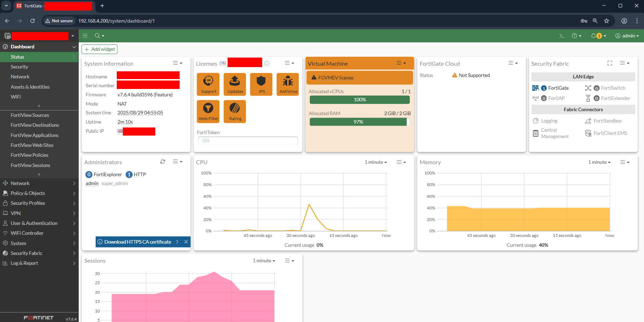Open the VDOM selector dropdown in sidebar
Screen dimensions: 644x322
[x=73, y=36]
